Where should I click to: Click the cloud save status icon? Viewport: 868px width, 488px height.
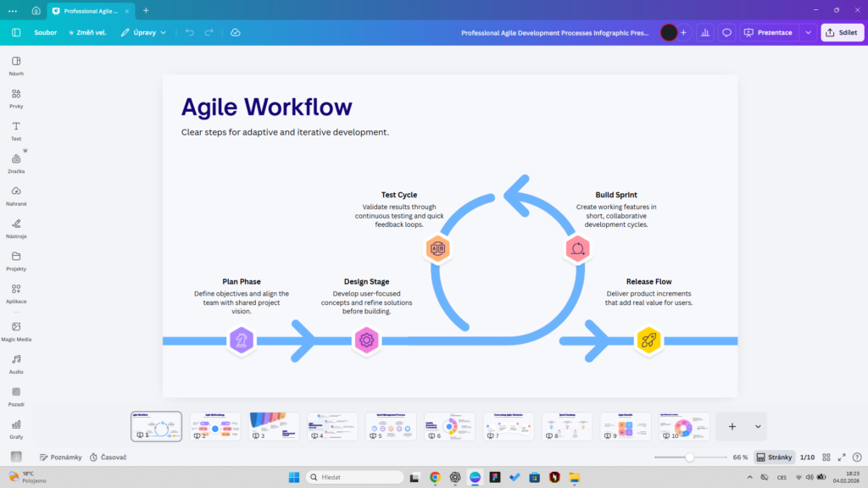click(236, 32)
